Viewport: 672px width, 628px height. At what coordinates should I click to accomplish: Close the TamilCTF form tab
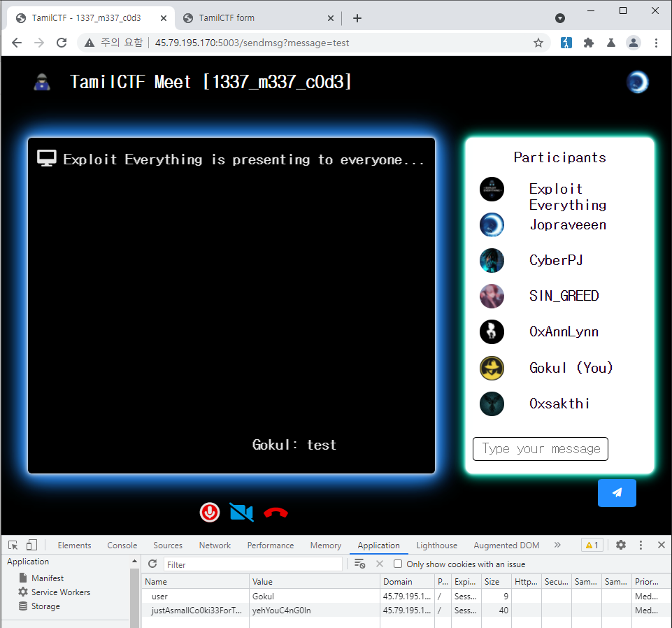point(331,18)
